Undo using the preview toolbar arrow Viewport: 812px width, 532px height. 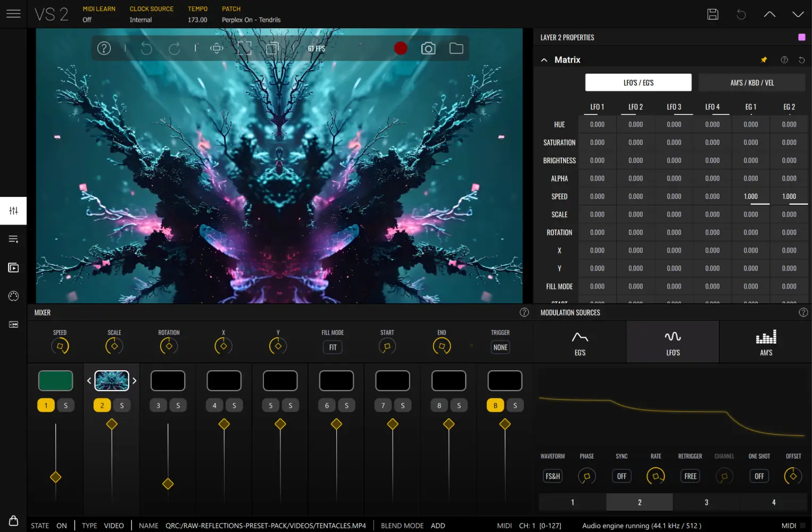coord(146,48)
